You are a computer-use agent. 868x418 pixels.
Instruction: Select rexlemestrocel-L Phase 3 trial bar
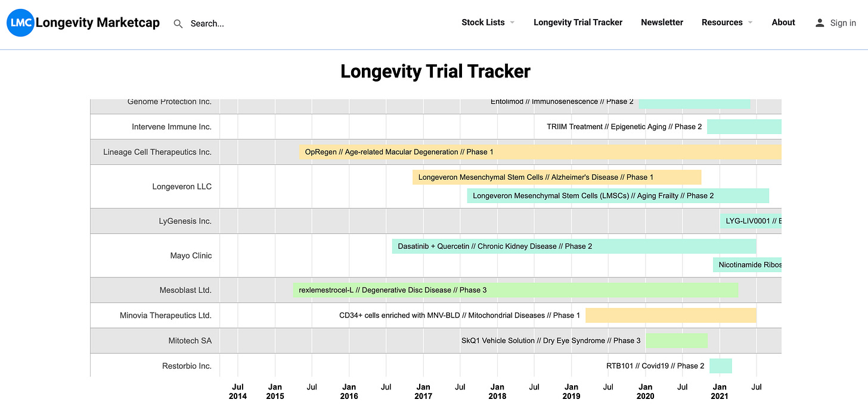click(x=516, y=290)
